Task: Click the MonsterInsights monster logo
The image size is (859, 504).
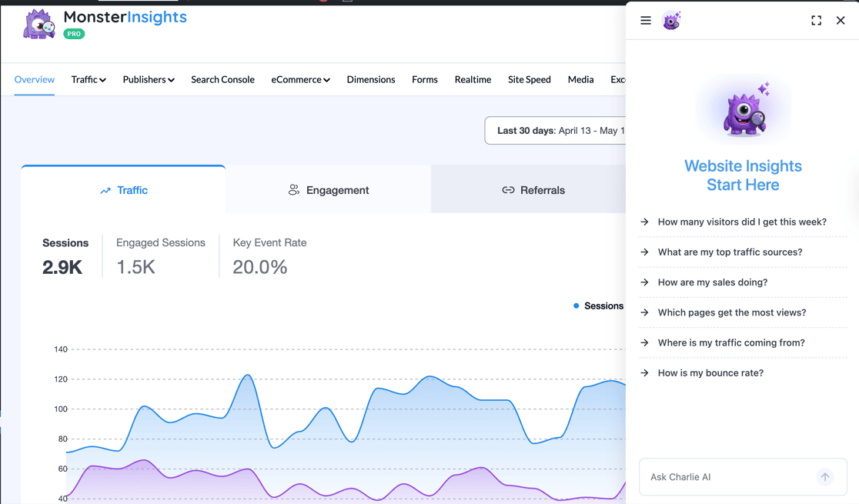Action: (x=39, y=24)
